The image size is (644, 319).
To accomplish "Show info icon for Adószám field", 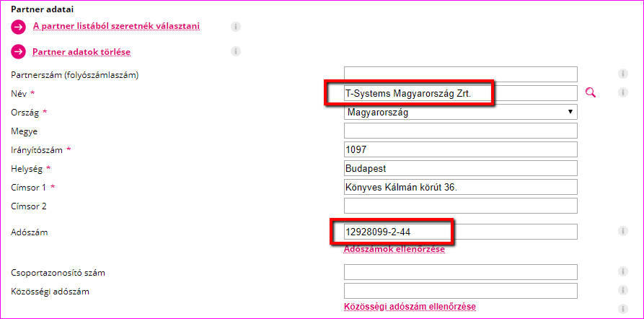I will [623, 231].
